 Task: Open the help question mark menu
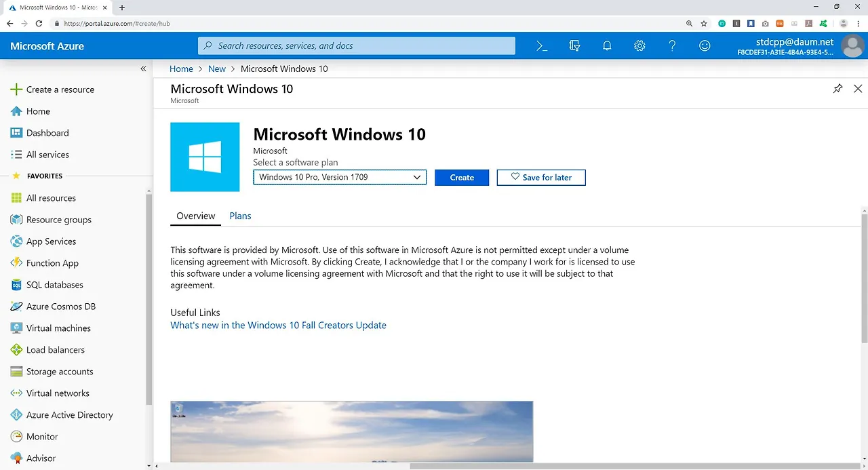pyautogui.click(x=672, y=46)
